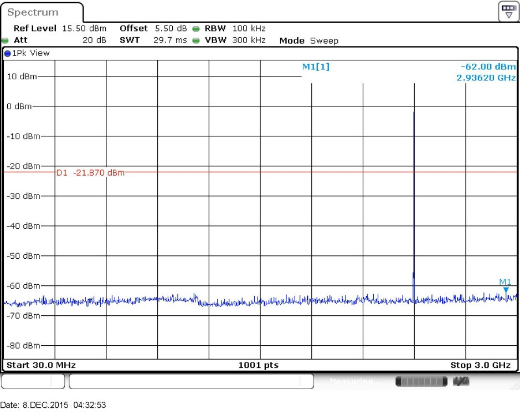Click the Stop 3.0 GHz label
Image resolution: width=520 pixels, height=420 pixels.
(480, 365)
